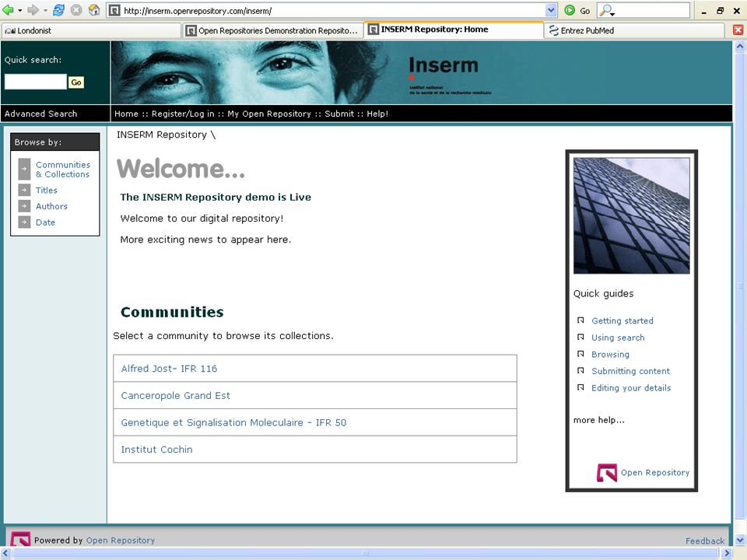Viewport: 747px width, 560px height.
Task: Click the Stop loading icon
Action: pos(76,10)
